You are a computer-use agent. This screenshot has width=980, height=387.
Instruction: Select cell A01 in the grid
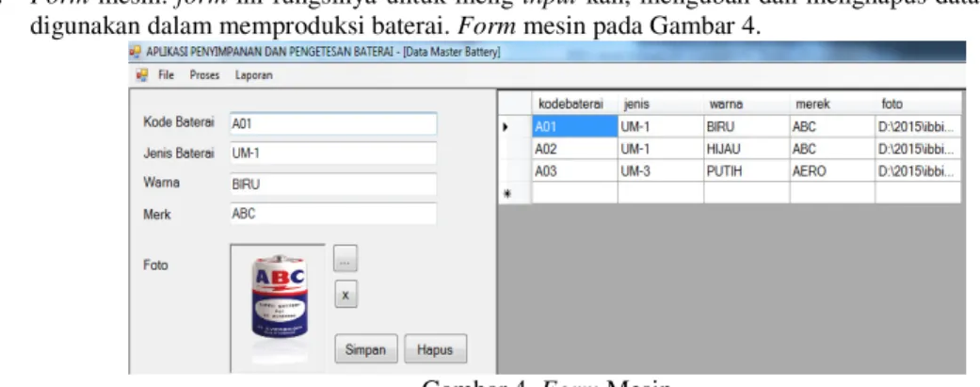[x=575, y=126]
